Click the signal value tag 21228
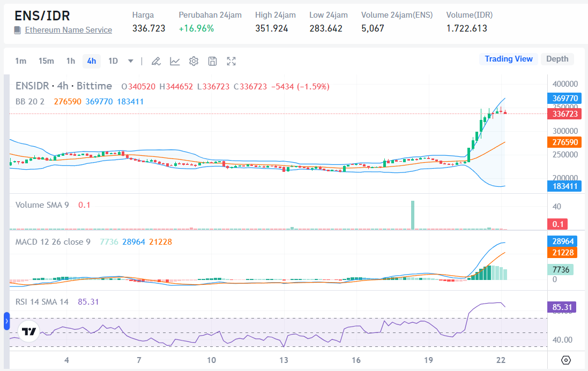 562,253
